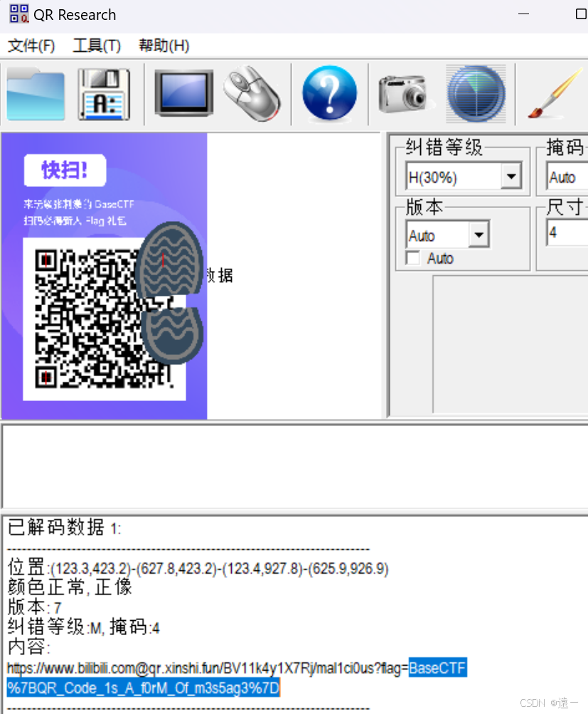This screenshot has height=714, width=588.
Task: Select the camera capture icon
Action: tap(403, 93)
